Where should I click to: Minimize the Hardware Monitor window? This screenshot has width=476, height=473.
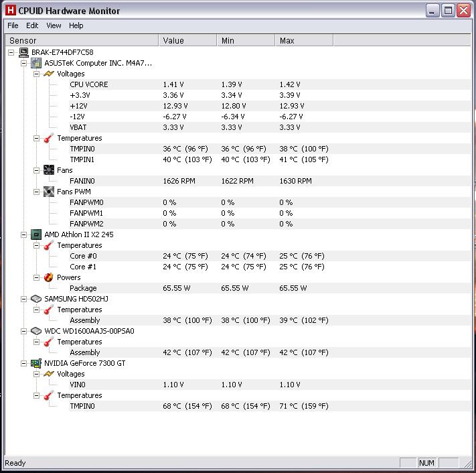432,11
